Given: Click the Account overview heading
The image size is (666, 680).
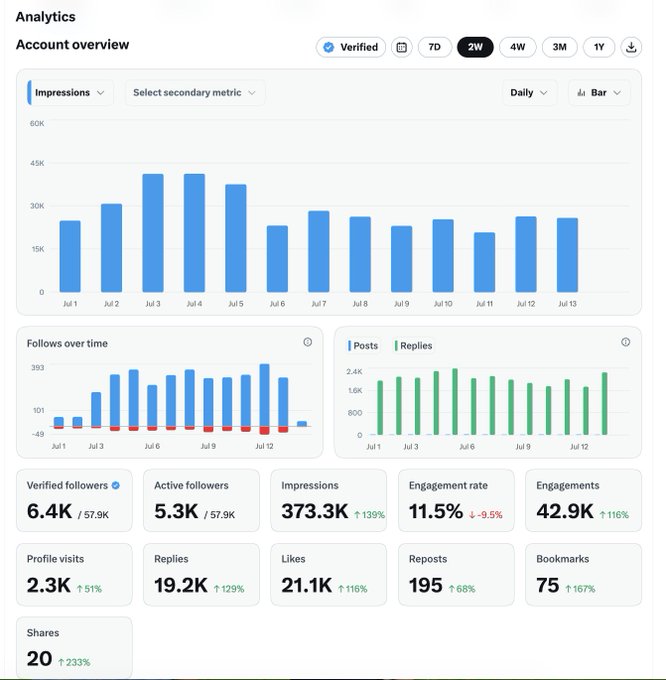Looking at the screenshot, I should pyautogui.click(x=72, y=45).
